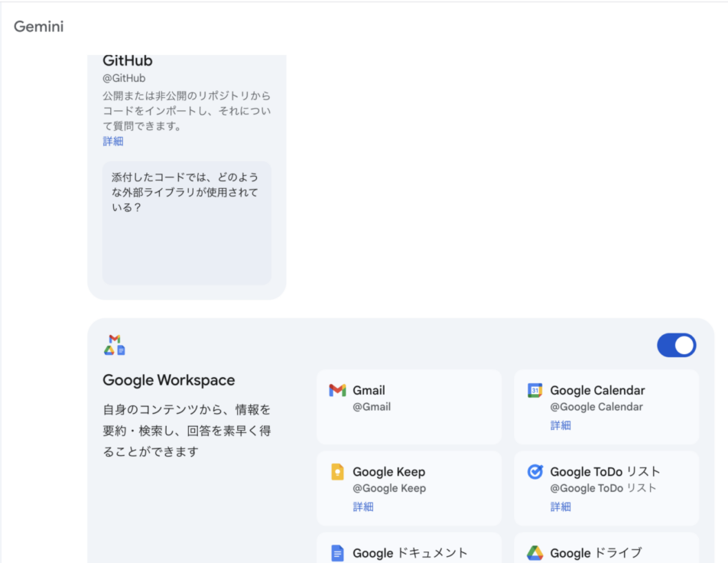Image resolution: width=728 pixels, height=563 pixels.
Task: Click the @GitHub handle text
Action: point(124,78)
